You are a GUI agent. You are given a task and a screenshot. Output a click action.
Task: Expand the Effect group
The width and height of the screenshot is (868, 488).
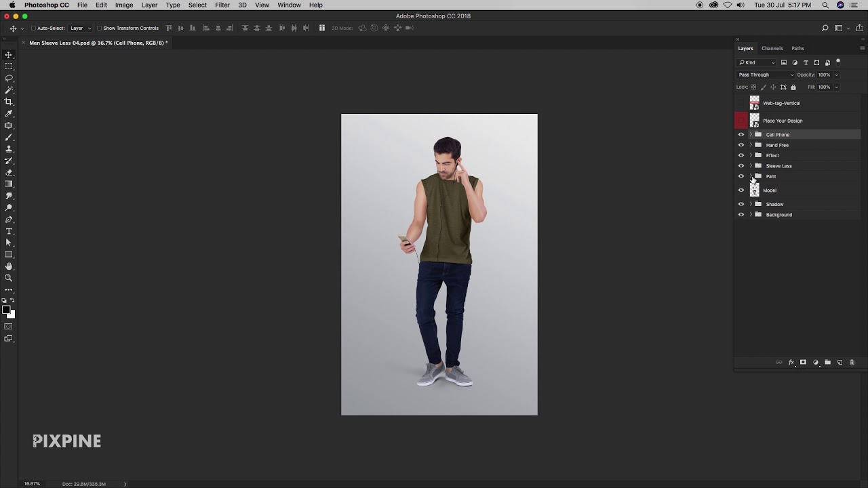pyautogui.click(x=751, y=155)
